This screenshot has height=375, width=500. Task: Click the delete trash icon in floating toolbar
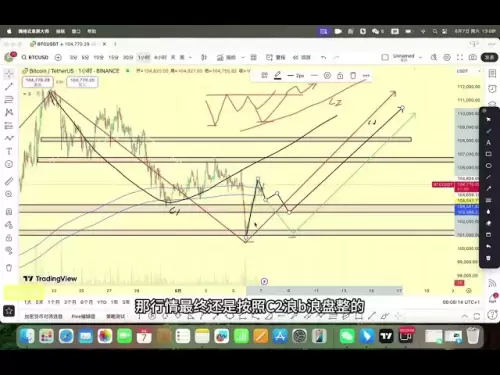[353, 76]
